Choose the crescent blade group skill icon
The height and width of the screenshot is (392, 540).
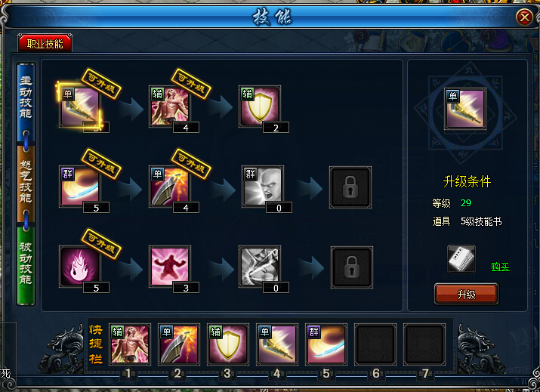pyautogui.click(x=80, y=187)
